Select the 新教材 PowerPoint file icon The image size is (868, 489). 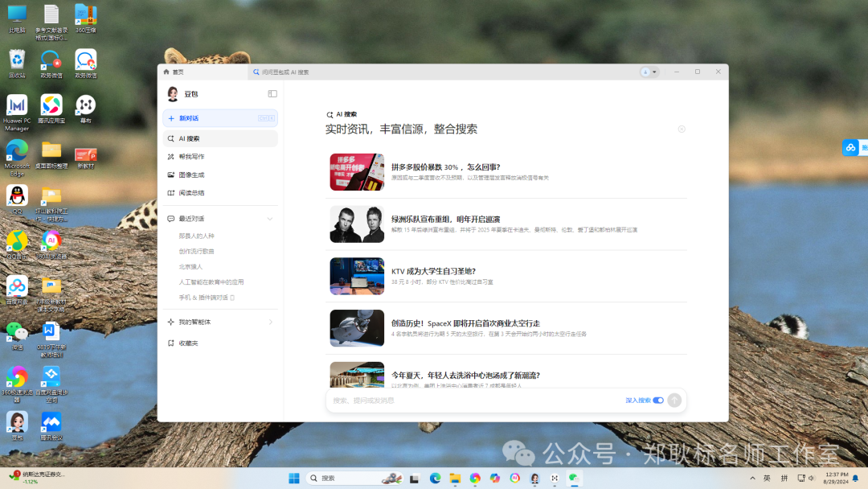[x=86, y=157]
